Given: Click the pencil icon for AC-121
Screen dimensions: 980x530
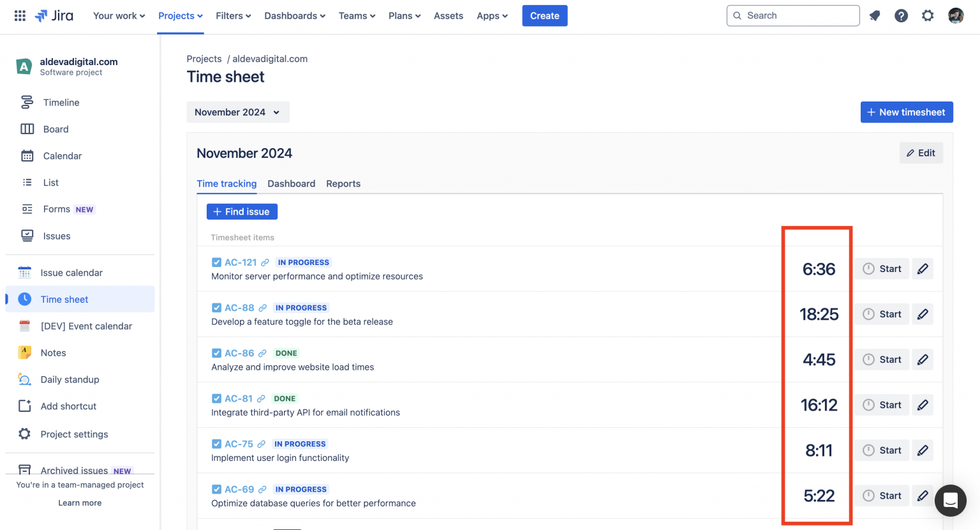Looking at the screenshot, I should [923, 269].
